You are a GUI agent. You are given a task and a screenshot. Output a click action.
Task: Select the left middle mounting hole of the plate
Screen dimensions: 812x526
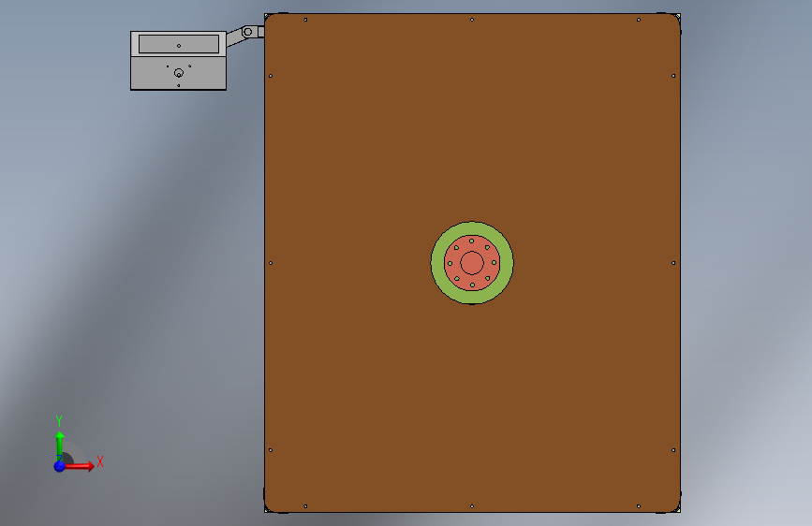[x=271, y=263]
